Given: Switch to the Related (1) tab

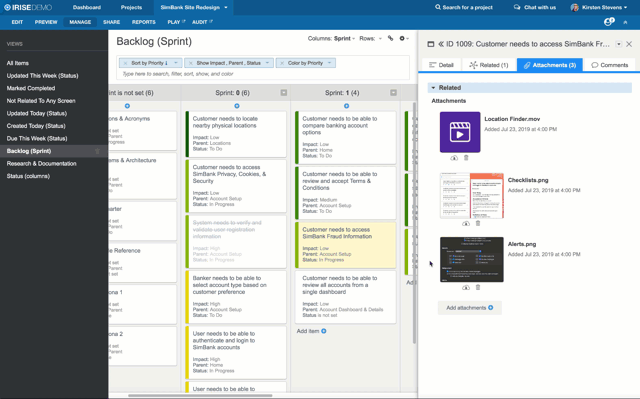Looking at the screenshot, I should [x=489, y=65].
